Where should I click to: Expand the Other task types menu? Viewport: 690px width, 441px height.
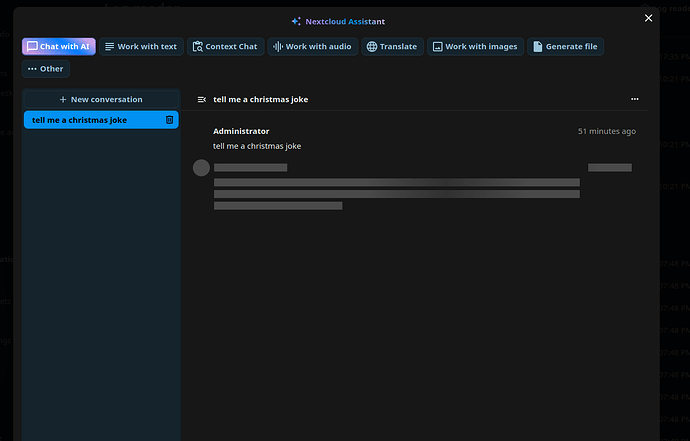coord(46,69)
